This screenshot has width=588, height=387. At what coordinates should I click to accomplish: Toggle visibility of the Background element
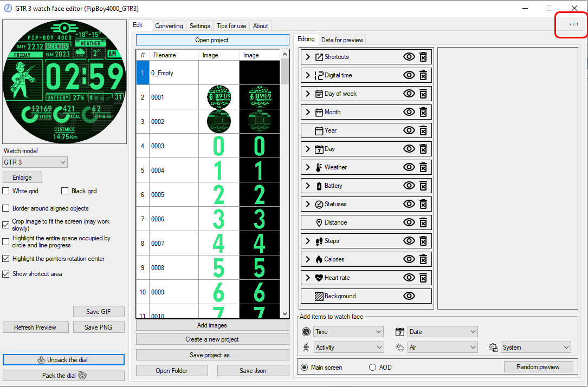(409, 296)
